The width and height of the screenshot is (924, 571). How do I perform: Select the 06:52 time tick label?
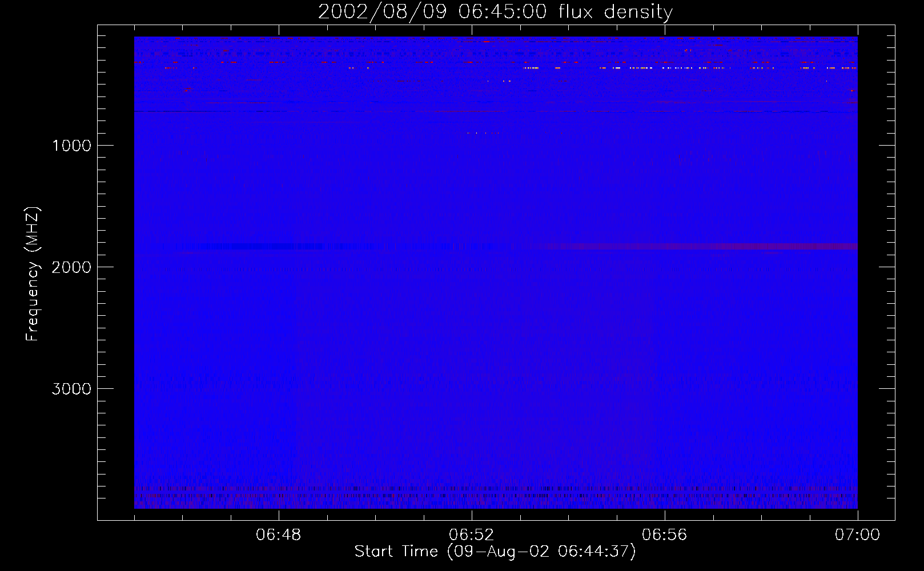472,535
